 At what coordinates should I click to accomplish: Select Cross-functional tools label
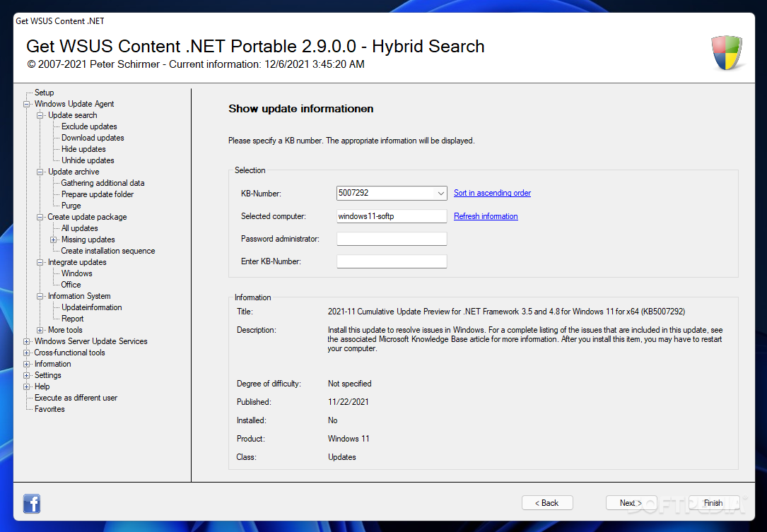pyautogui.click(x=69, y=353)
